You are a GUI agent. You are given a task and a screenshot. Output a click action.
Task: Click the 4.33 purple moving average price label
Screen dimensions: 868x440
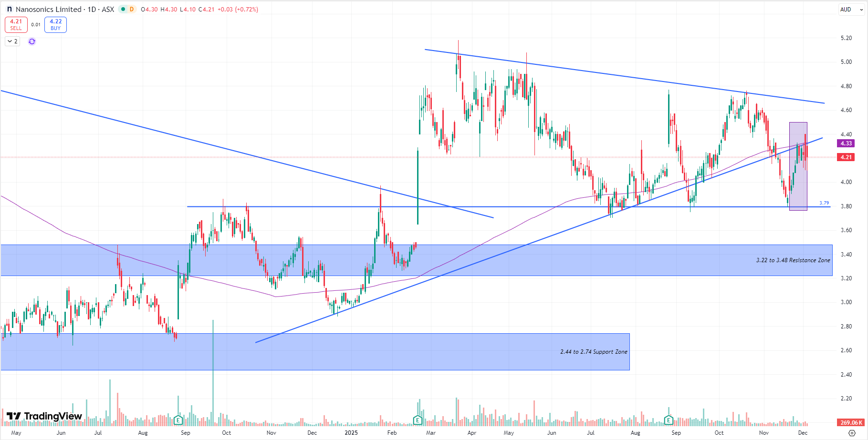point(846,143)
